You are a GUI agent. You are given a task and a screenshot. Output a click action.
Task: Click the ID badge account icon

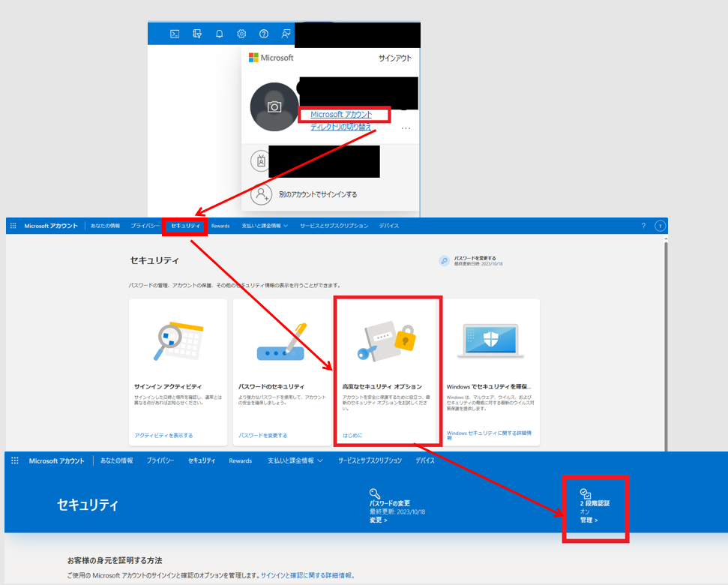click(x=261, y=161)
